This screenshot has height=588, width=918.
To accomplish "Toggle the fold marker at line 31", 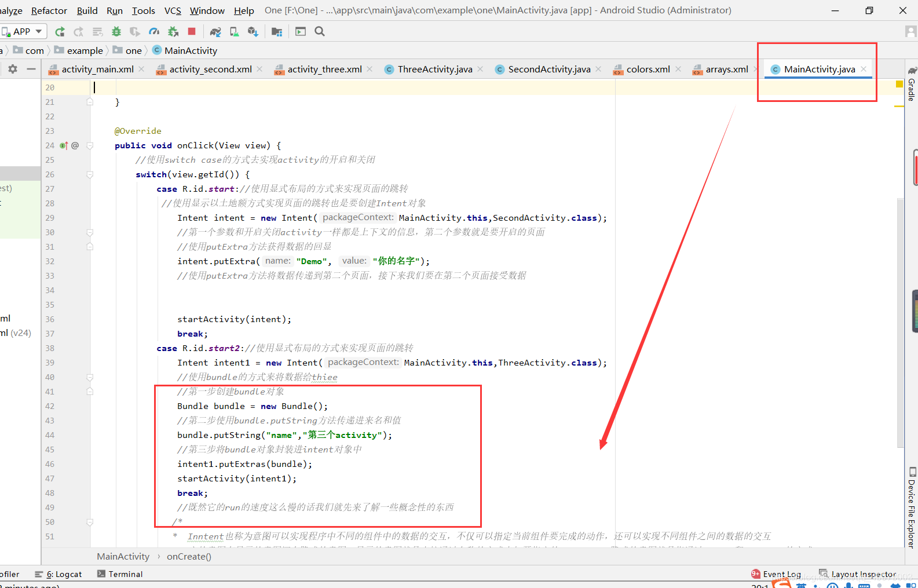I will [x=90, y=247].
